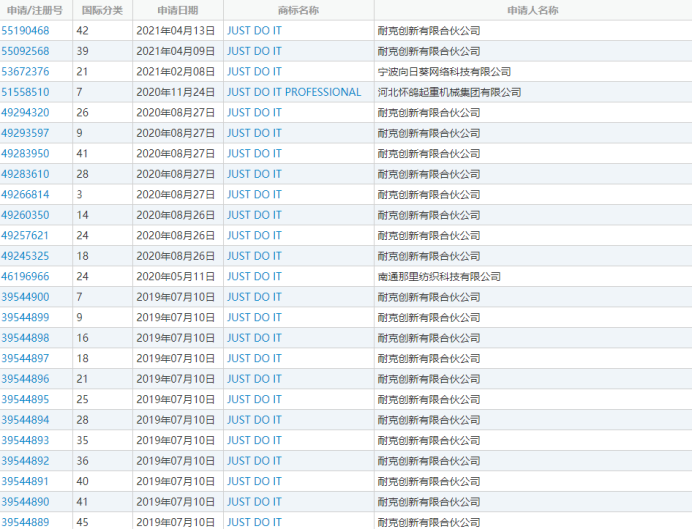Viewport: 692px width, 529px height.
Task: Click the 商标名称 column header
Action: pyautogui.click(x=298, y=10)
